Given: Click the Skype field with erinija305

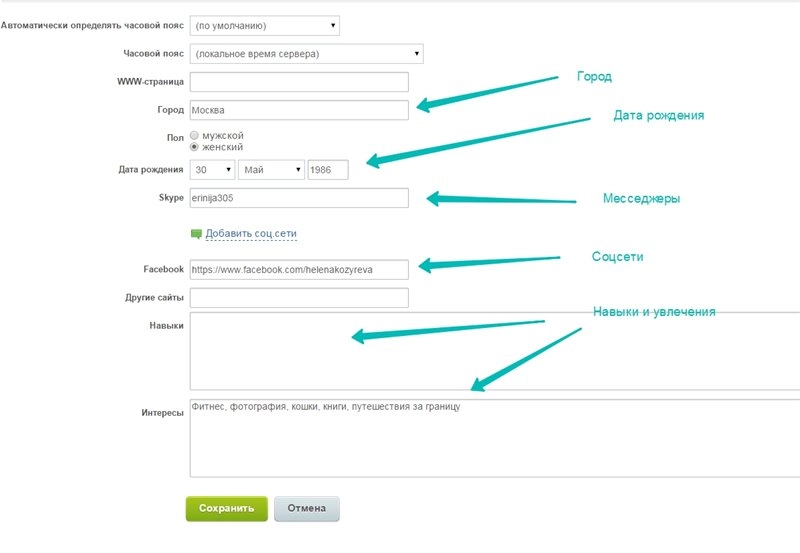Looking at the screenshot, I should [x=298, y=198].
